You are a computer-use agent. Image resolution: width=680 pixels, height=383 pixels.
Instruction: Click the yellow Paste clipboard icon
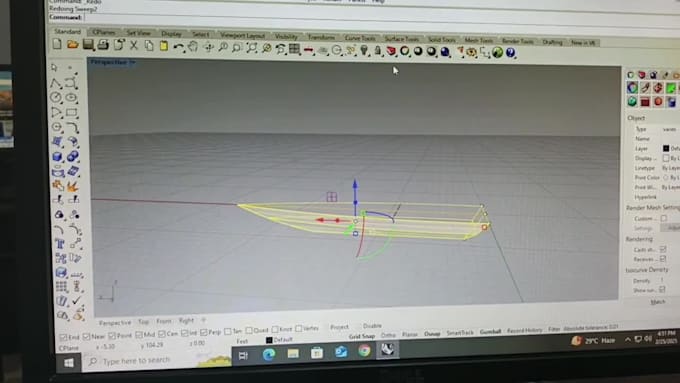click(x=164, y=46)
